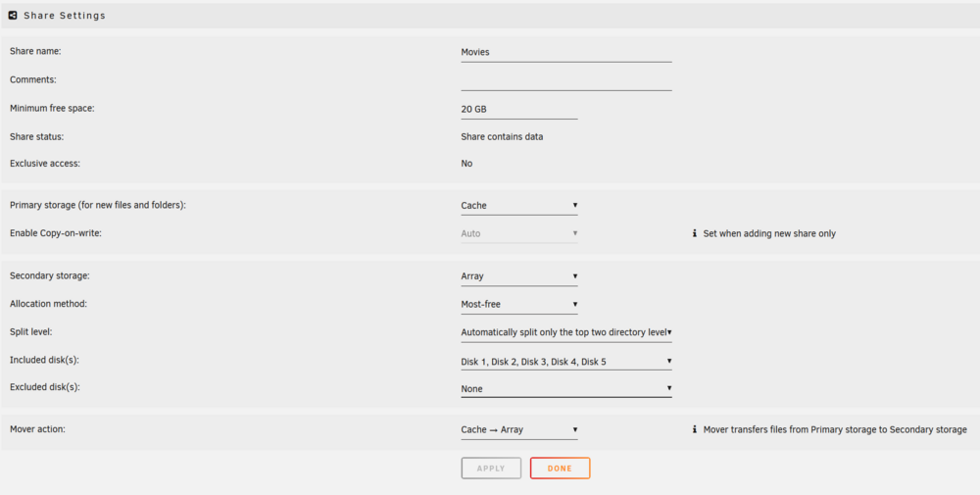Screen dimensions: 980x495
Task: Click the 'Share status:' label
Action: [37, 136]
